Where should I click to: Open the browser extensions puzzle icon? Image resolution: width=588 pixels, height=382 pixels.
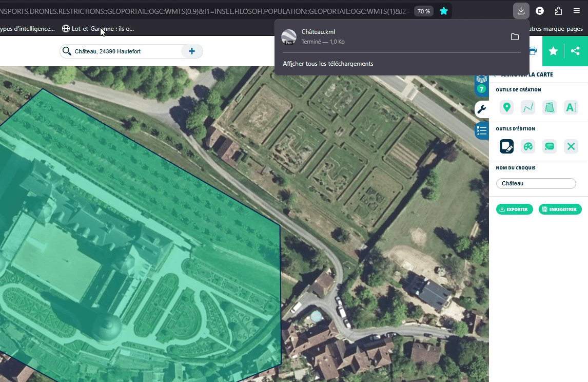[x=558, y=11]
